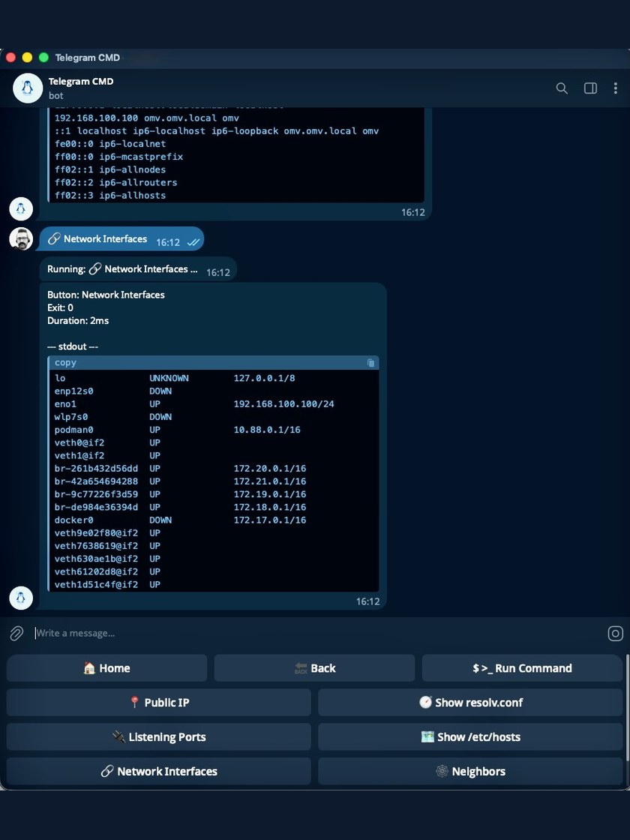The image size is (630, 840).
Task: Click the penguin avatar beside the interfaces output
Action: pos(21,598)
